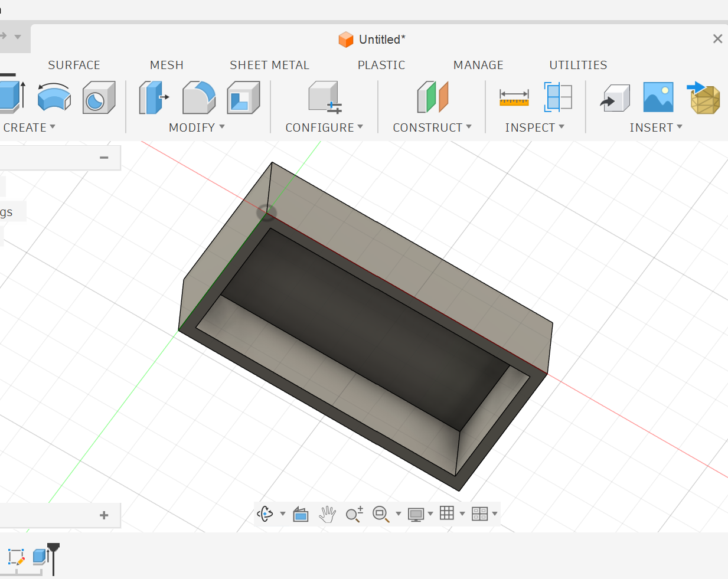
Task: Switch to the SHEET METAL tab
Action: [x=269, y=65]
